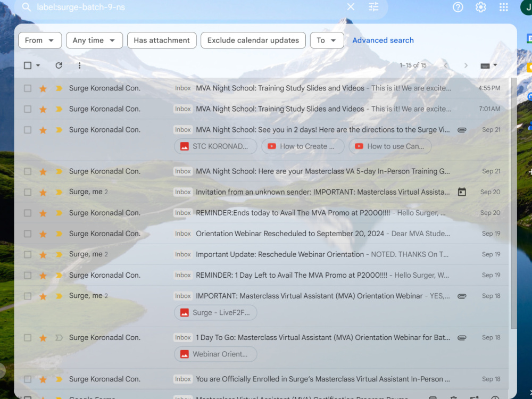Open the Webinar Orient image attachment

coord(215,354)
